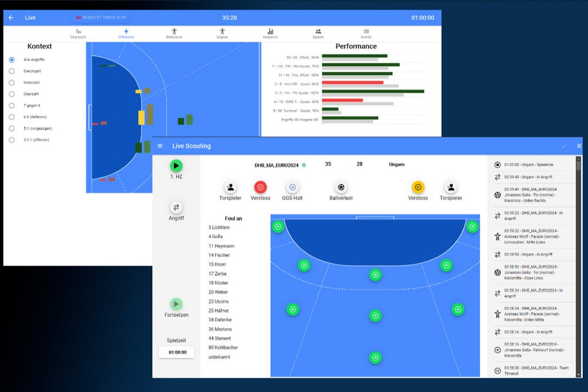Choose the 6:0 (defensiv) option
Image resolution: width=588 pixels, height=392 pixels.
[12, 117]
